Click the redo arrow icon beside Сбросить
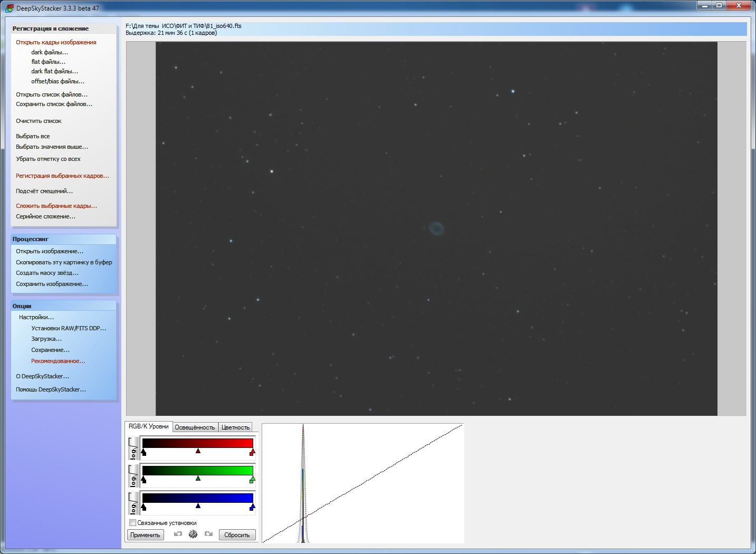Viewport: 756px width, 554px height. [x=208, y=534]
